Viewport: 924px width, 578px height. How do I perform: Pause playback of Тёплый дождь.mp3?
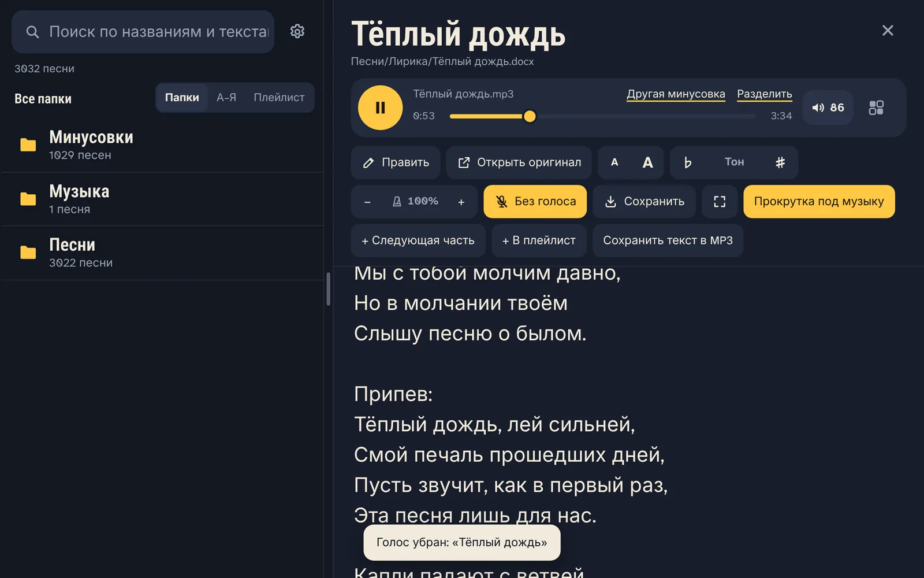380,108
